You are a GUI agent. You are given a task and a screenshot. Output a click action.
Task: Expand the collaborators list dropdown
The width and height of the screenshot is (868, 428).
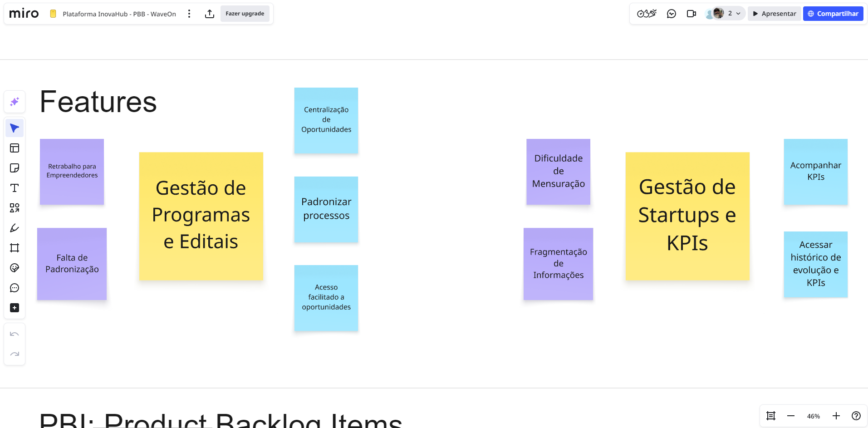pos(738,14)
